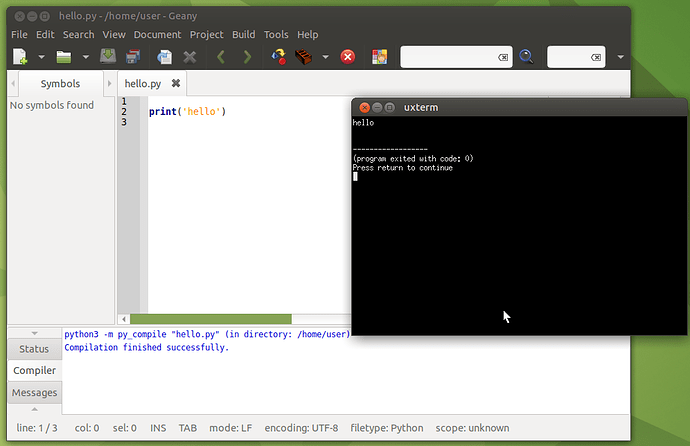Viewport: 690px width, 446px height.
Task: Click the print('hello') code line
Action: (187, 112)
